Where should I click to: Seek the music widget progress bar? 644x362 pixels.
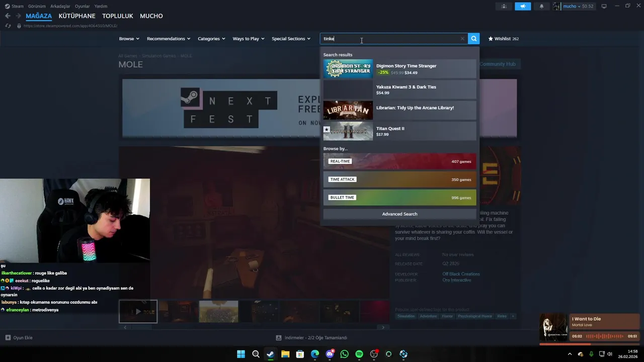tap(589, 344)
